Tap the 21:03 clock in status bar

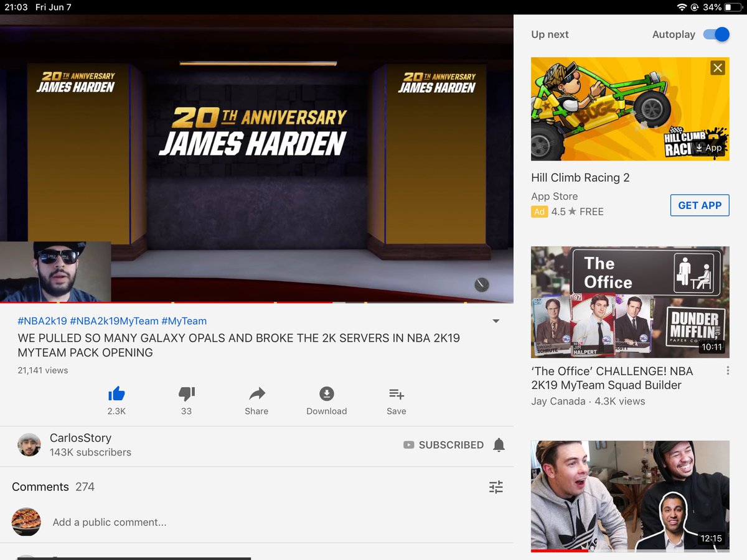pos(16,7)
